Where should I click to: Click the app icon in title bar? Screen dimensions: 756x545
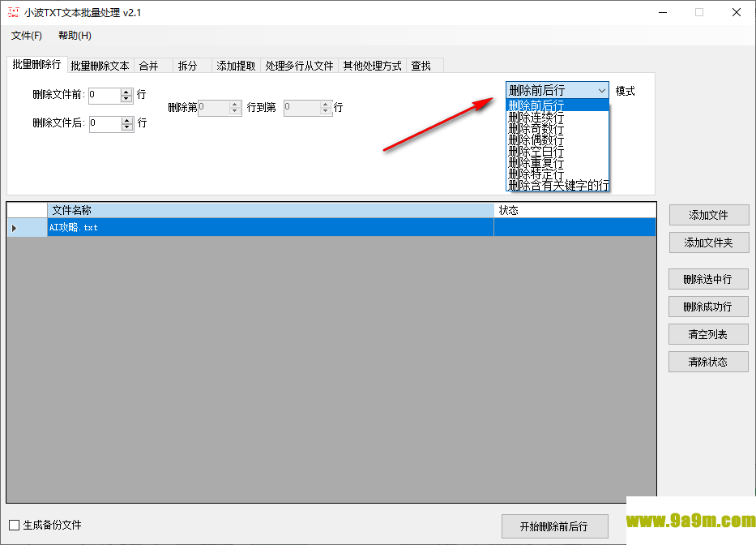point(13,12)
